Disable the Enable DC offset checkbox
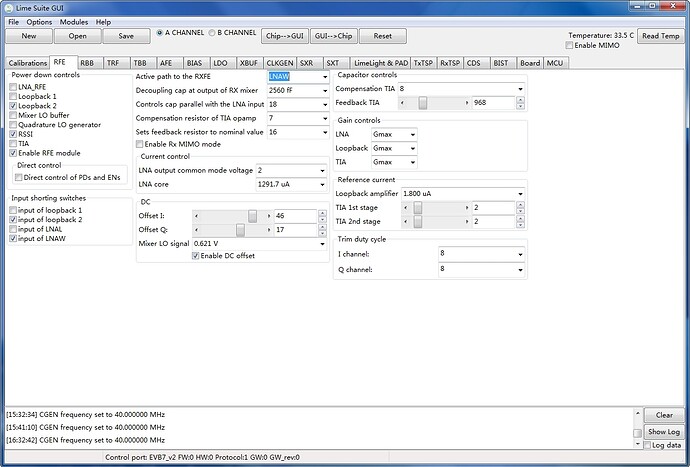Screen dimensions: 690x467 196,256
